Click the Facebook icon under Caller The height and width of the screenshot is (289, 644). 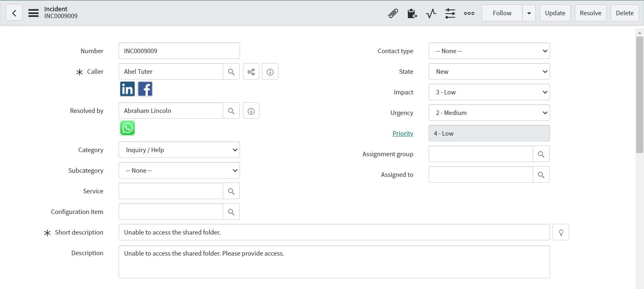coord(145,89)
